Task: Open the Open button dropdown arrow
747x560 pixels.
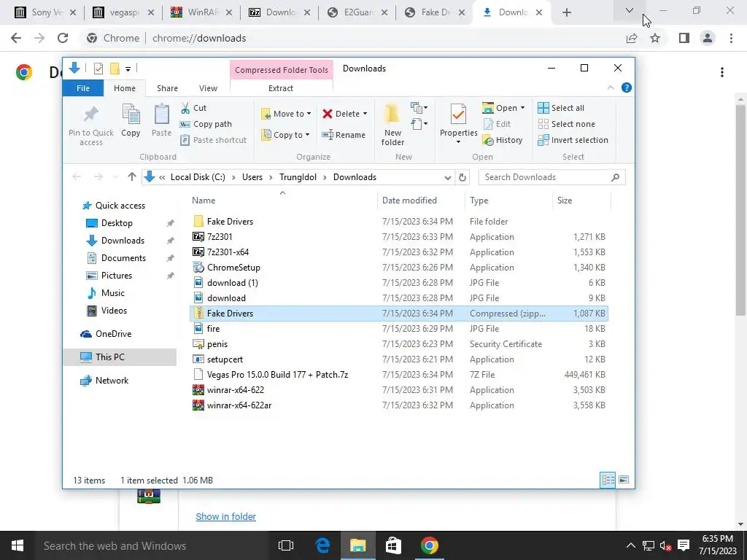Action: (522, 108)
